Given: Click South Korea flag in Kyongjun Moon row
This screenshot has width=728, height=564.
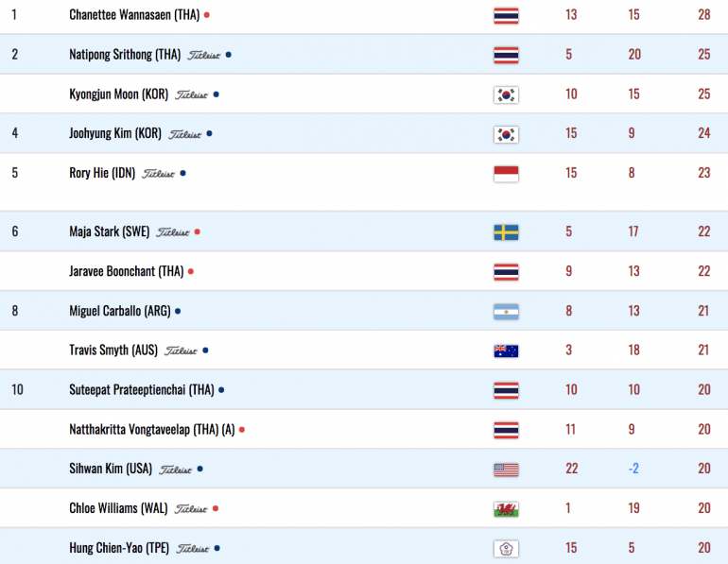Looking at the screenshot, I should (x=506, y=95).
